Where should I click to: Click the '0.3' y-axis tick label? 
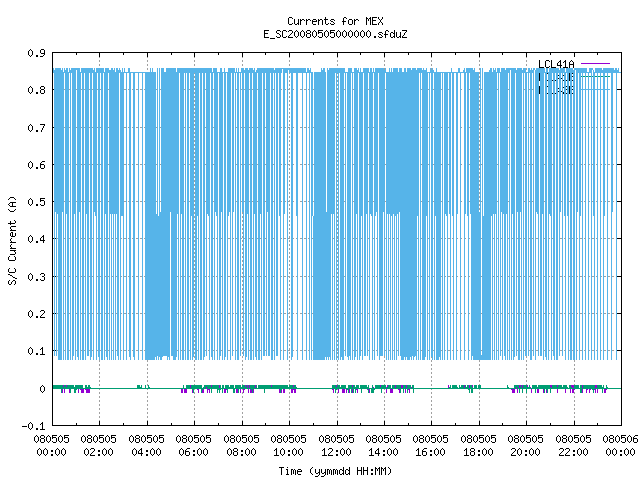pos(36,277)
